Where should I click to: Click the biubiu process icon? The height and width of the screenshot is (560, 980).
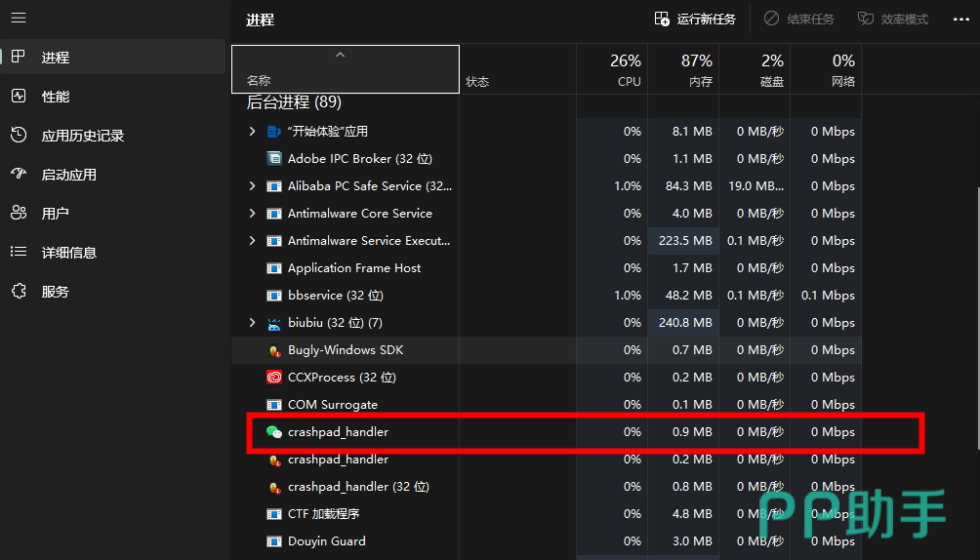click(x=273, y=323)
